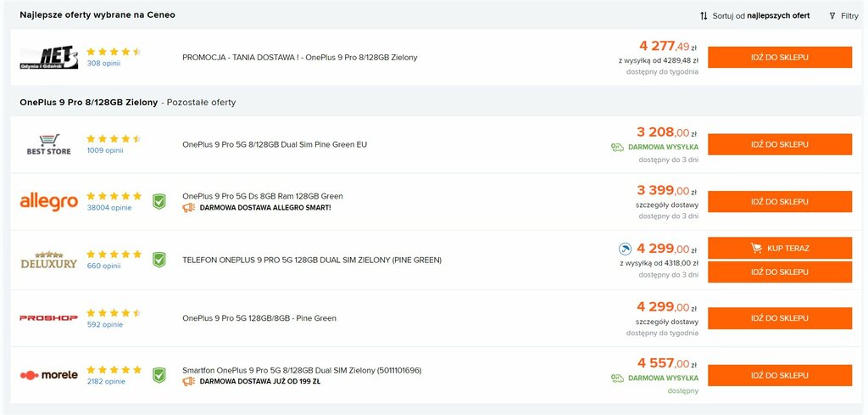Click the Filtry funnel icon
Viewport: 868px width, 415px height.
(x=832, y=16)
